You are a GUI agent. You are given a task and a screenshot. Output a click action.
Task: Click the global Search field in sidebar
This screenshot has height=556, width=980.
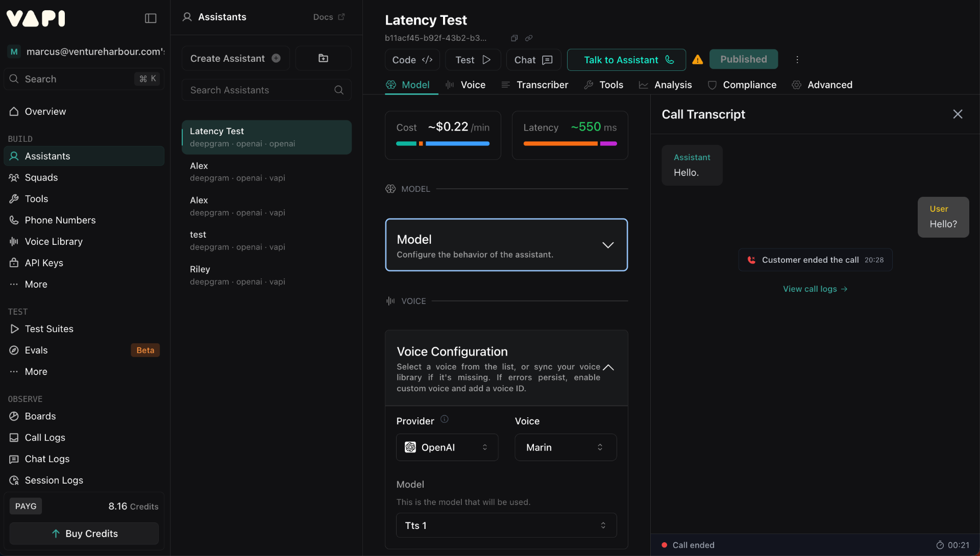point(84,79)
